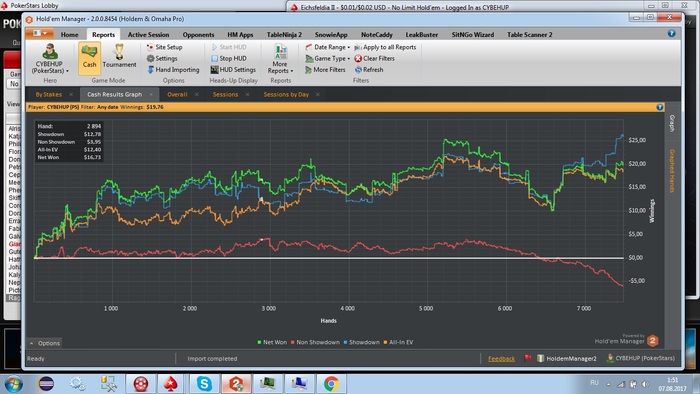The width and height of the screenshot is (700, 394).
Task: Select the Graph side tab
Action: 672,124
